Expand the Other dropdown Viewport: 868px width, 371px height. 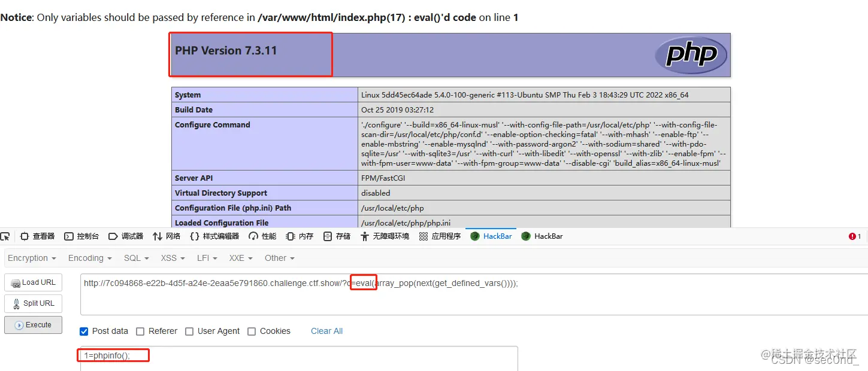280,258
